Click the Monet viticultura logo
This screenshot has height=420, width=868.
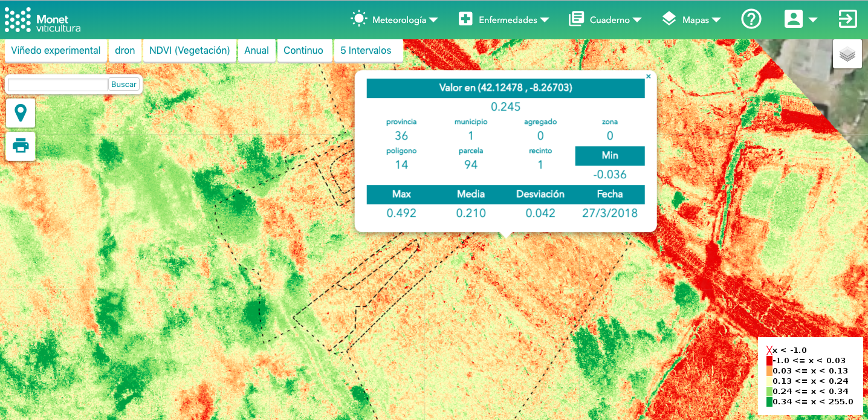click(42, 20)
